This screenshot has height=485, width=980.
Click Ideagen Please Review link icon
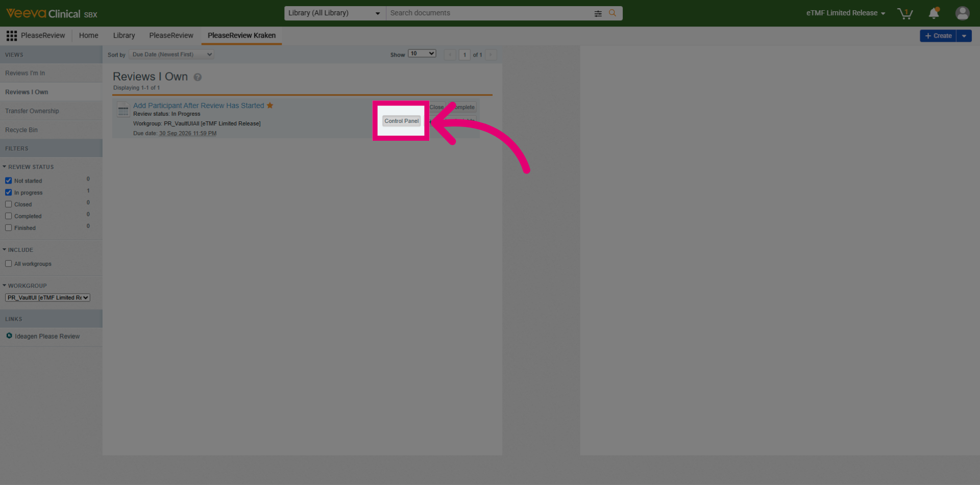pos(9,336)
